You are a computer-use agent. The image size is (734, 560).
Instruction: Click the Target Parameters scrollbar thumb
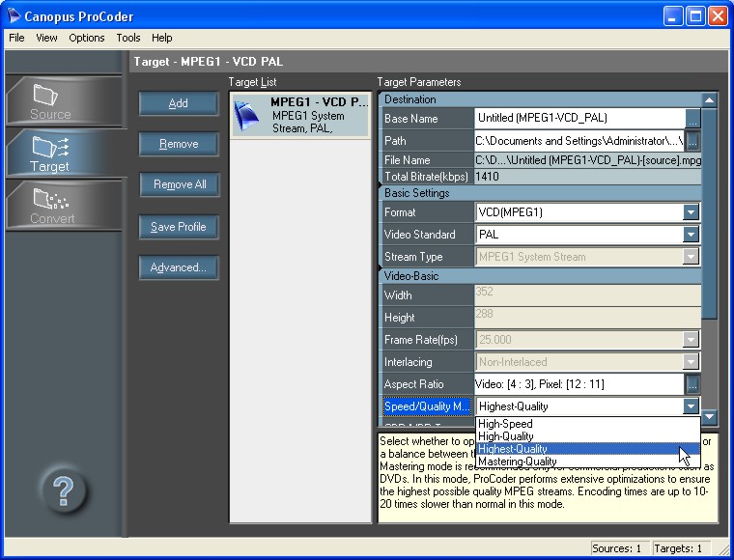pyautogui.click(x=709, y=213)
